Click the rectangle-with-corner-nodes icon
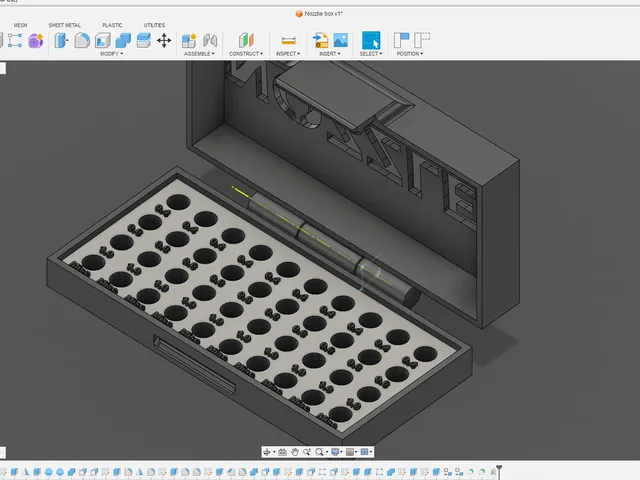This screenshot has width=640, height=480. point(15,40)
